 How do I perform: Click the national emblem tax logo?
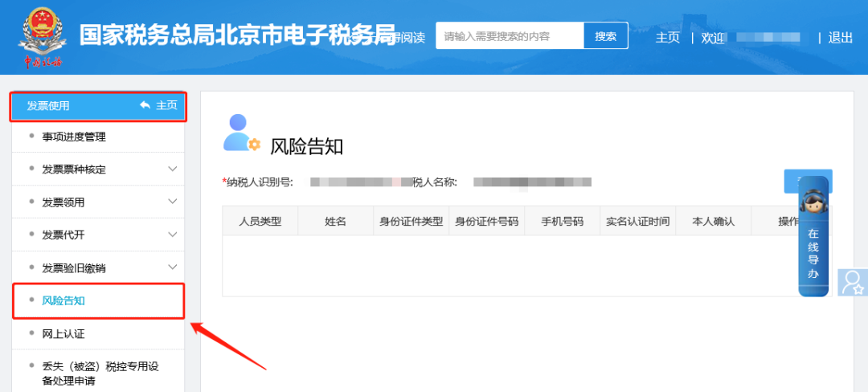point(43,36)
